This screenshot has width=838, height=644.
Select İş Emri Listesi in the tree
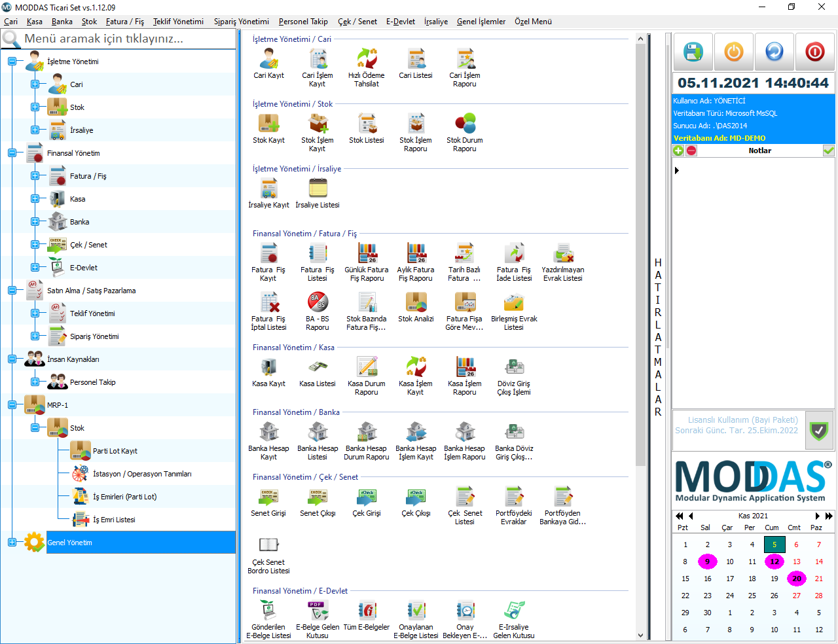pyautogui.click(x=114, y=520)
